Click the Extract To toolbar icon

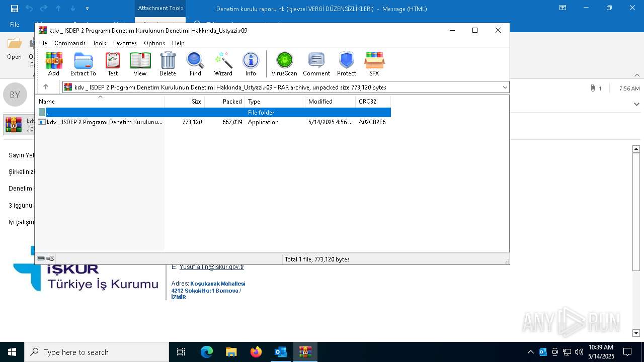(83, 63)
